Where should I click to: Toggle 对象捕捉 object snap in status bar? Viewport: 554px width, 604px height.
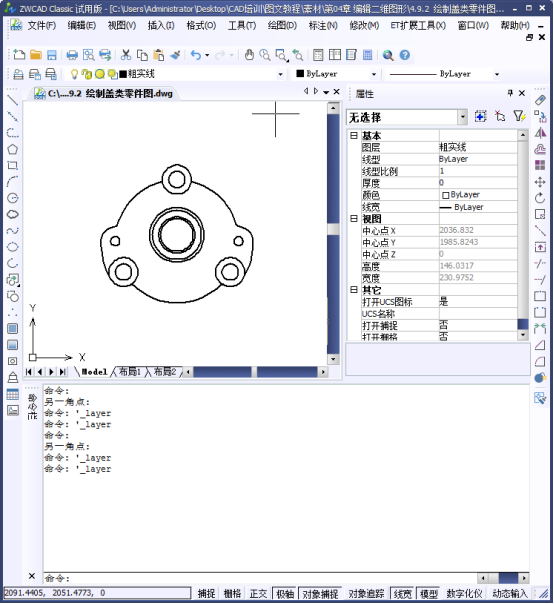tap(320, 594)
